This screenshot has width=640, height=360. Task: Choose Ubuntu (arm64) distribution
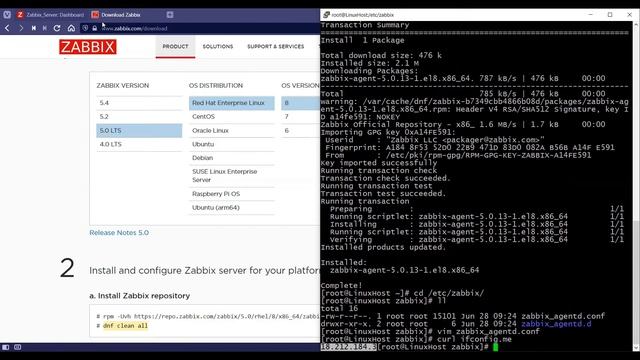click(x=231, y=208)
